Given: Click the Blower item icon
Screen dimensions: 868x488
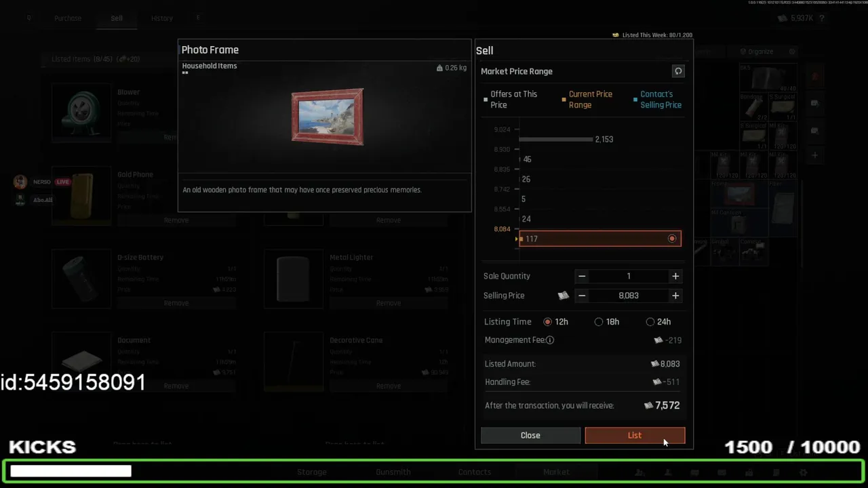Looking at the screenshot, I should pyautogui.click(x=81, y=113).
